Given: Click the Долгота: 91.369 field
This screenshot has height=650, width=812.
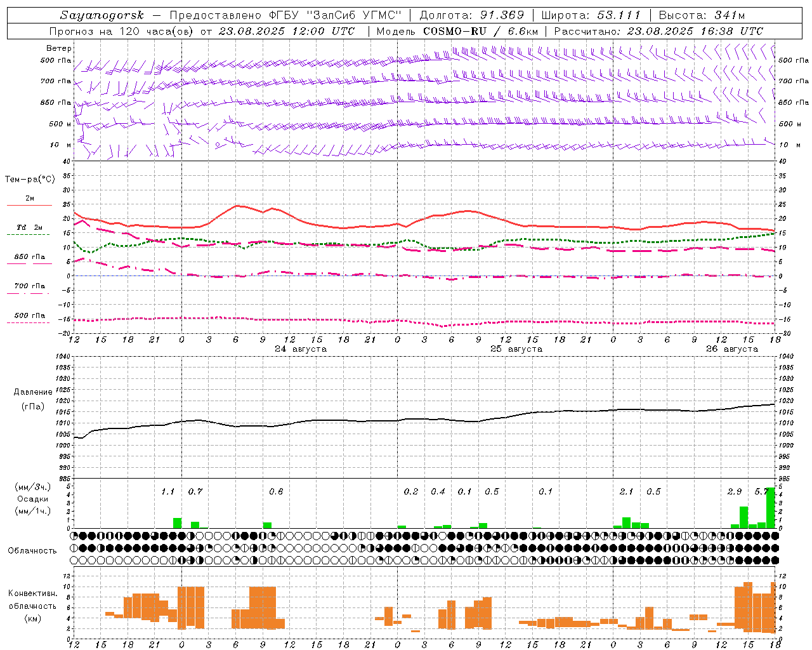Looking at the screenshot, I should pos(473,15).
